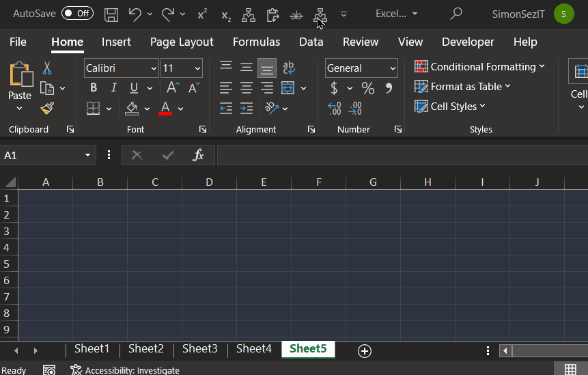Click the Undo arrow icon
Screen dimensions: 588x375
[135, 14]
